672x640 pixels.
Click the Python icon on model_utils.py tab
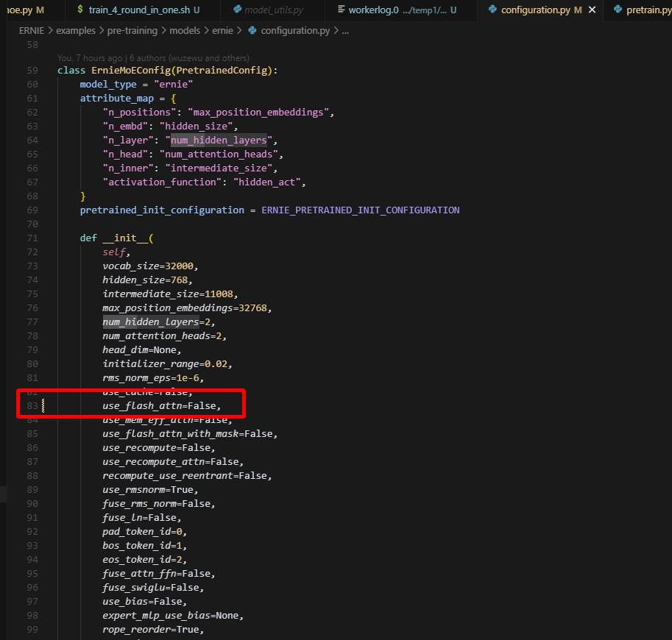[236, 10]
